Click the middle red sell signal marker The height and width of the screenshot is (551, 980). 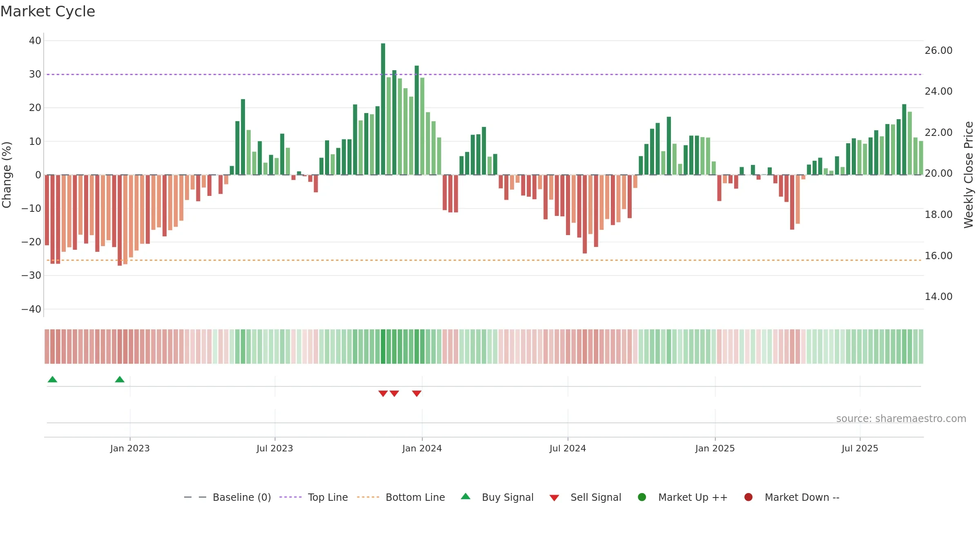[394, 393]
